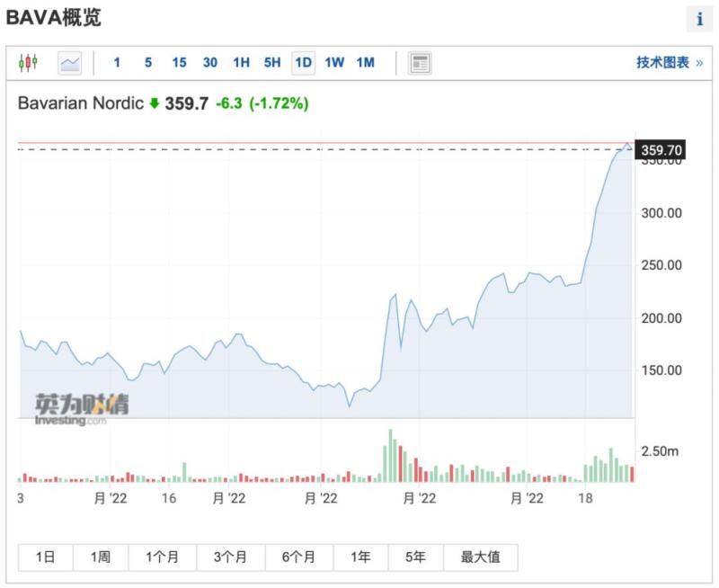719x588 pixels.
Task: Show the 1个月 time range
Action: pos(163,557)
